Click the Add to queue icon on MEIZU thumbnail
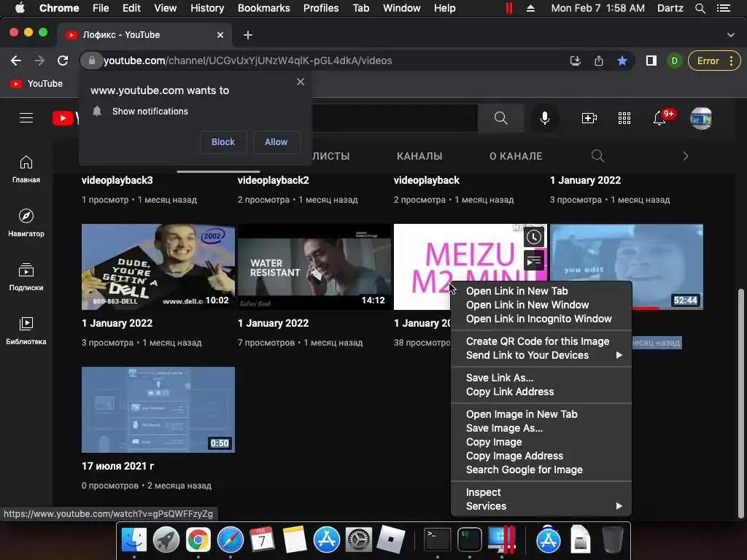The height and width of the screenshot is (560, 747). tap(533, 261)
